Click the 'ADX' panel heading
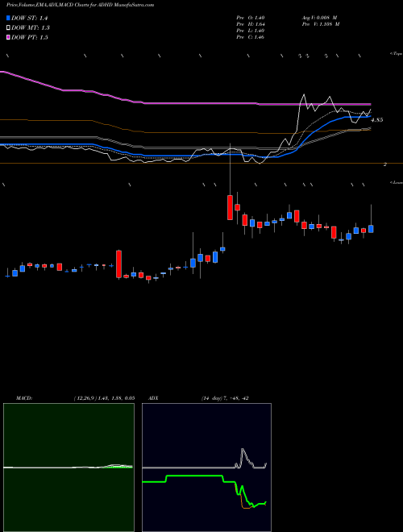The height and width of the screenshot is (532, 403). tap(153, 398)
